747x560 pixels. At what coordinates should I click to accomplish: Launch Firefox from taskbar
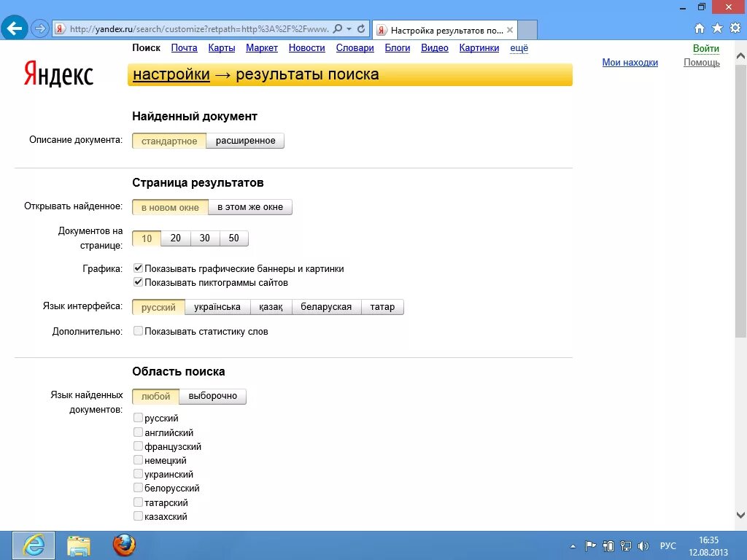(124, 545)
